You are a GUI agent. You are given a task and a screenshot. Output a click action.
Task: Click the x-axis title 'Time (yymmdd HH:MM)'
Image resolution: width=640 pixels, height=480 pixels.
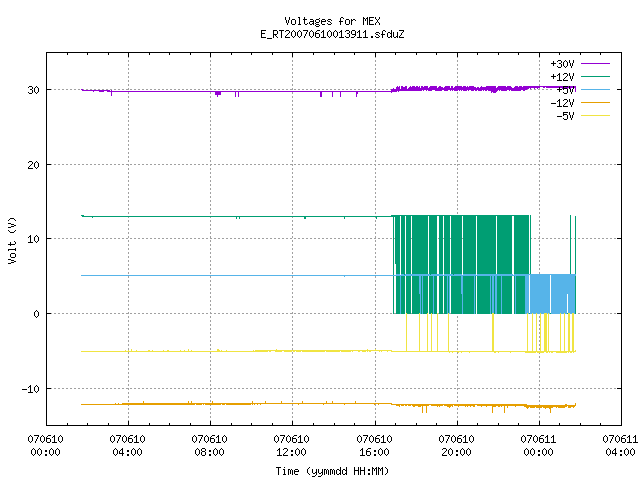332,471
